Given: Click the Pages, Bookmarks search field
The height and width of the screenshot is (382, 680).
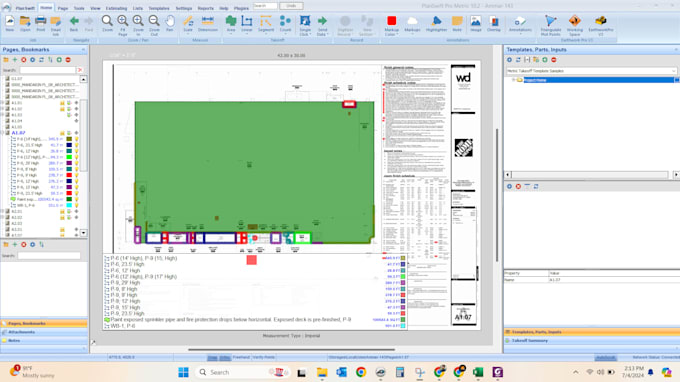Looking at the screenshot, I should click(x=47, y=70).
